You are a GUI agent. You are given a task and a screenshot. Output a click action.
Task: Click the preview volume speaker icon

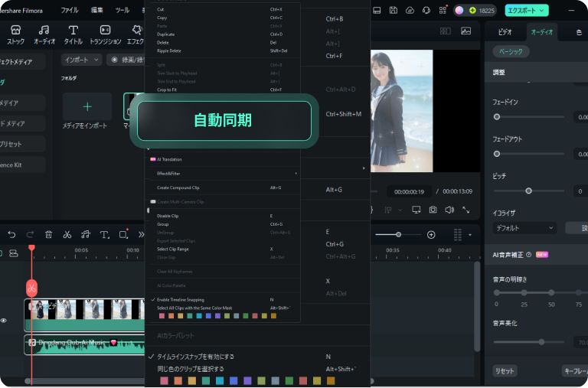tap(449, 210)
